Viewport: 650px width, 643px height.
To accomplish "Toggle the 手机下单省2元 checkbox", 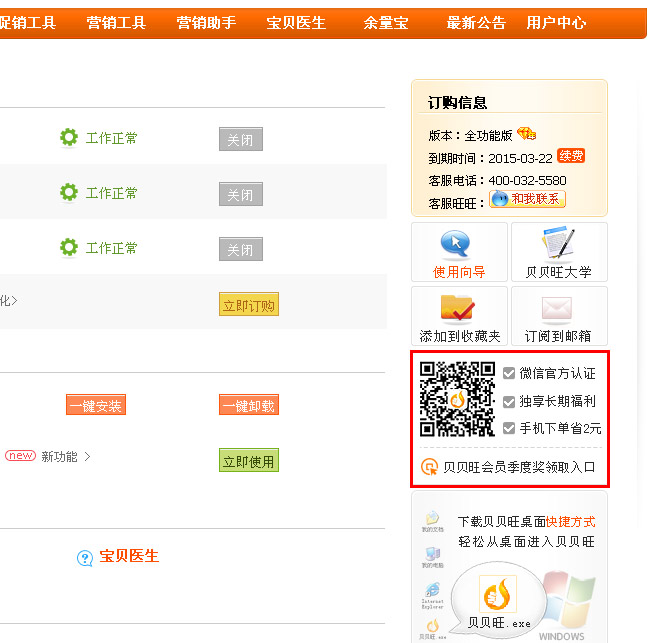I will 509,428.
